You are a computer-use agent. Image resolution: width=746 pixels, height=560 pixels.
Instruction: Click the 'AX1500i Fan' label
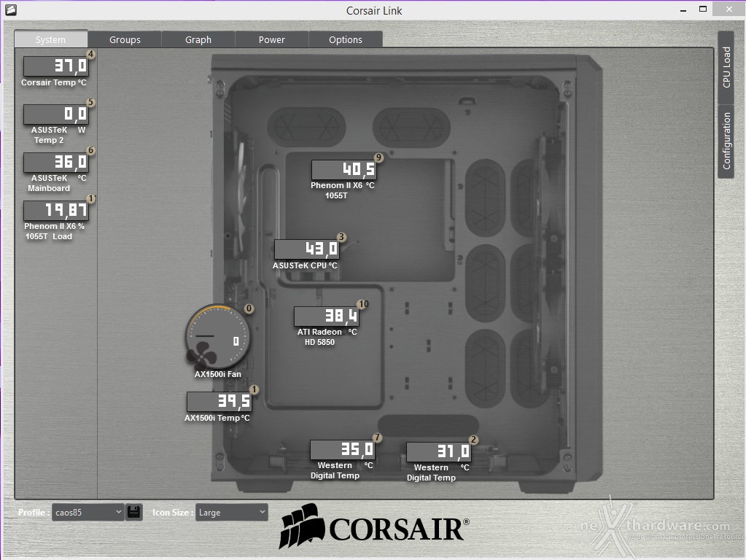click(217, 374)
